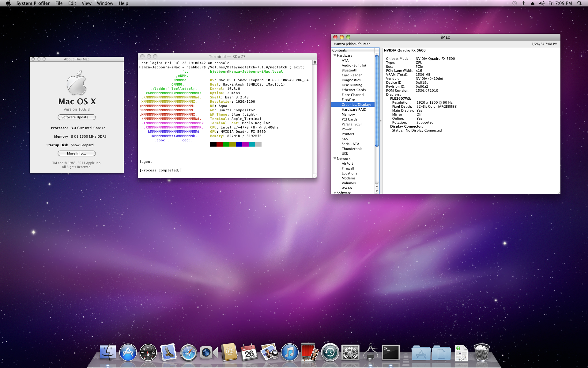Viewport: 588px width, 368px height.
Task: Click System Profiler icon in Dock
Action: pos(370,352)
